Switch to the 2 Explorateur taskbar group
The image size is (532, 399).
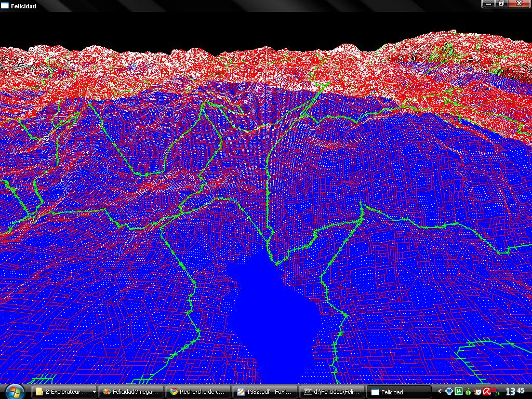[x=61, y=392]
